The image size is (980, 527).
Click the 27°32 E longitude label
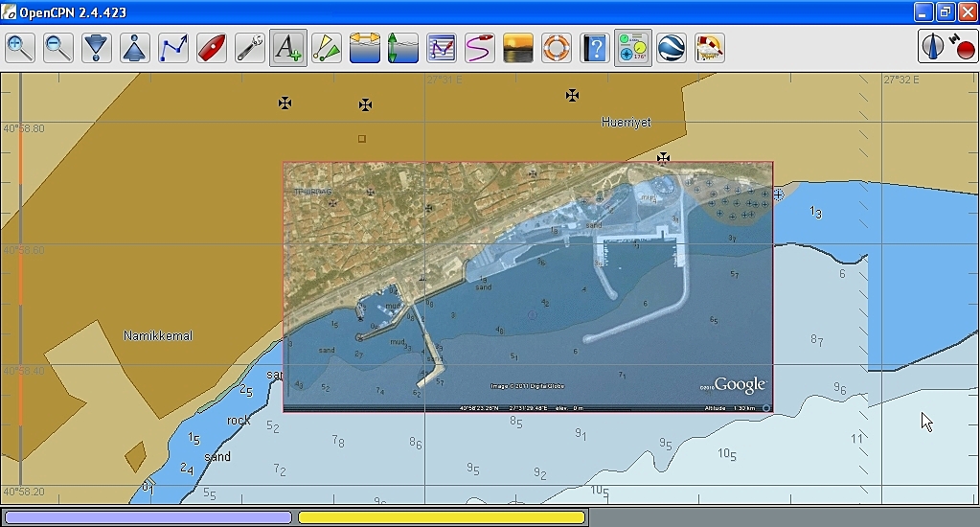[900, 80]
